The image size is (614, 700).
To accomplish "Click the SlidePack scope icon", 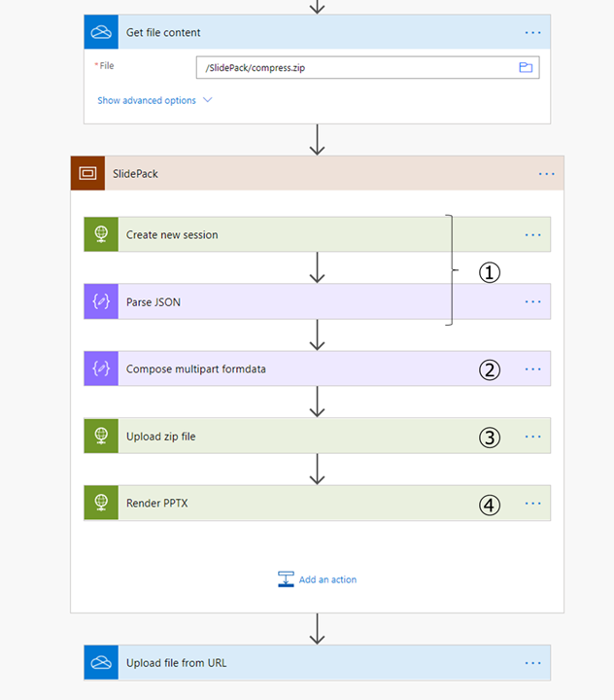I will coord(87,173).
